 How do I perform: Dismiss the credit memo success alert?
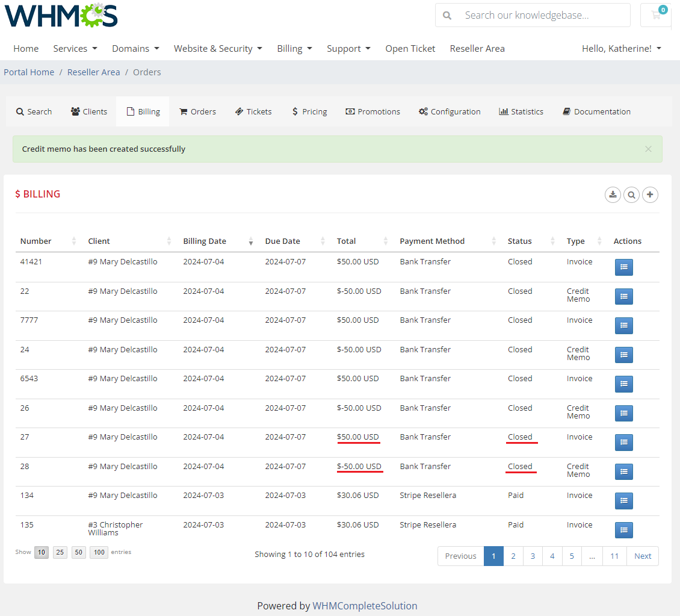coord(648,149)
